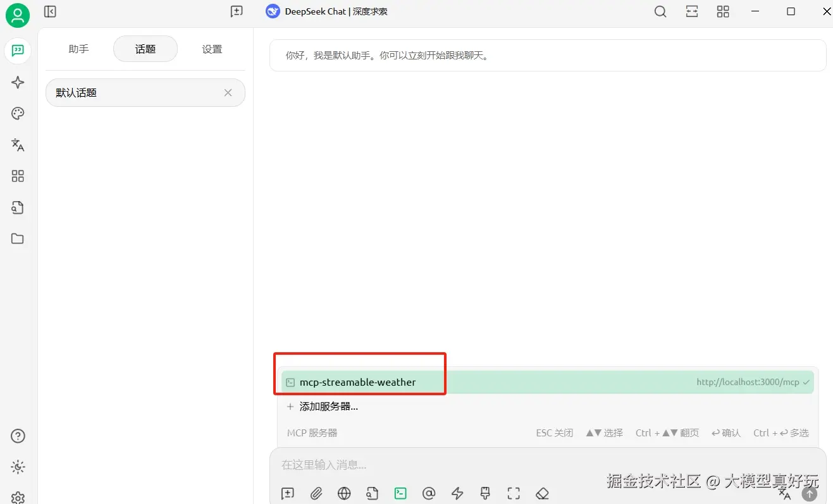Viewport: 833px width, 504px height.
Task: Open the grid apps icon in top bar
Action: [x=723, y=11]
